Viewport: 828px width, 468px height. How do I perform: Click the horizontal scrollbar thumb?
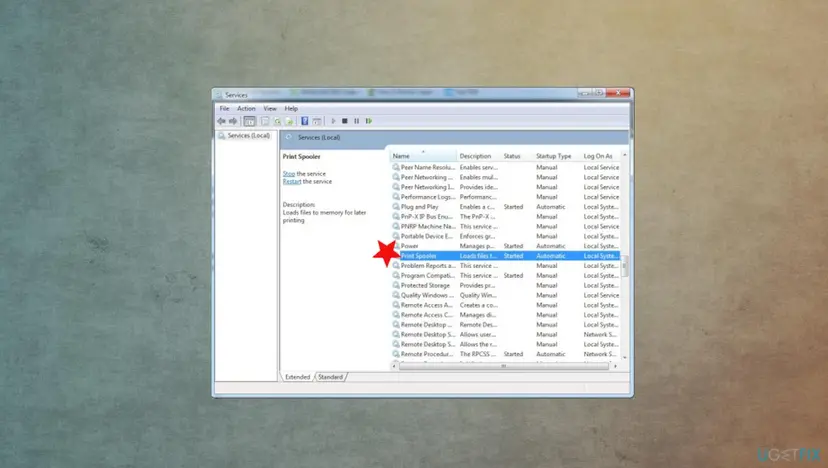point(504,366)
